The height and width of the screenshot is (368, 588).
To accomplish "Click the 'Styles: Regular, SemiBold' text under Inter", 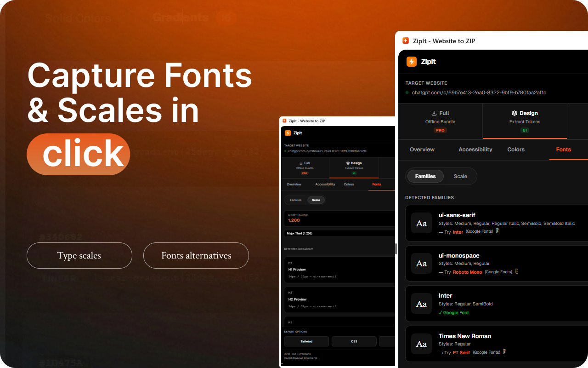I will point(466,304).
